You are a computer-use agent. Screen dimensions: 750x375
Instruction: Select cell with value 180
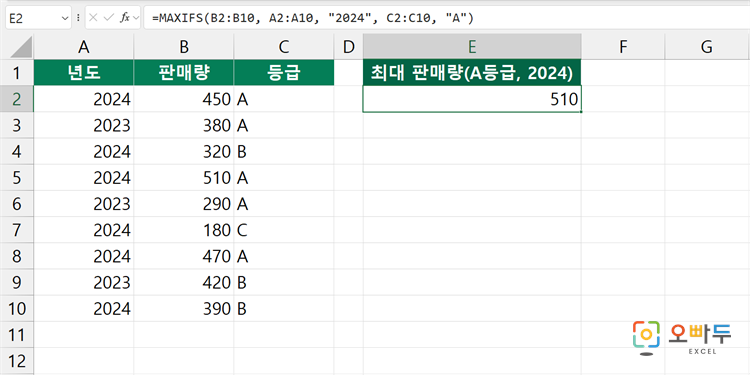click(184, 231)
